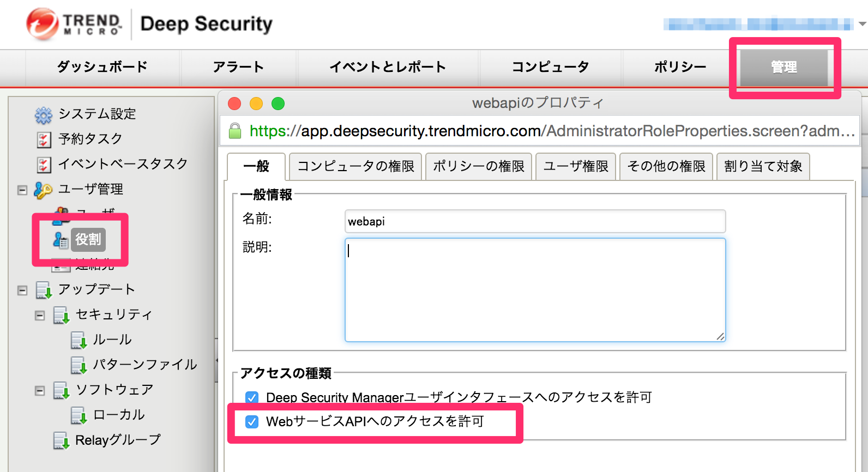Close the webapi properties window
Image resolution: width=868 pixels, height=472 pixels.
pyautogui.click(x=234, y=104)
